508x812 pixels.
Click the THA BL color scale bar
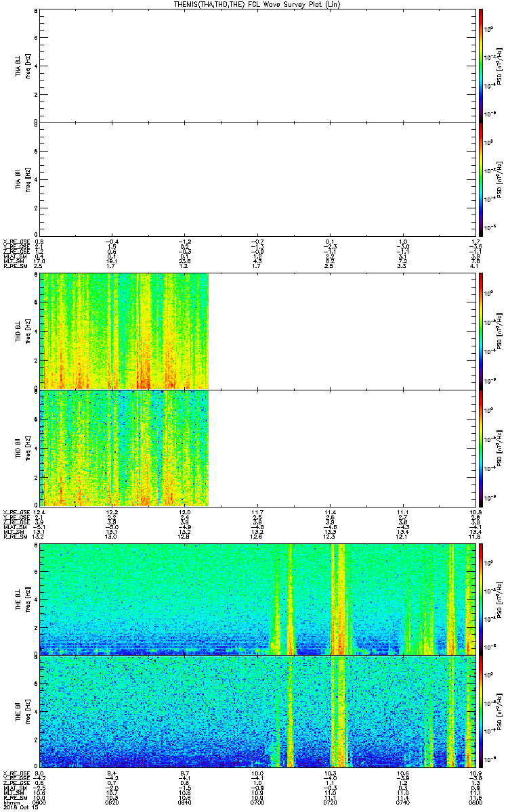click(x=480, y=65)
